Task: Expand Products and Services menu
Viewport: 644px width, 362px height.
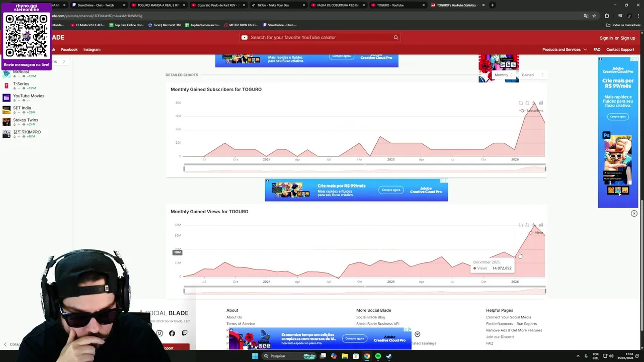Action: pos(565,50)
